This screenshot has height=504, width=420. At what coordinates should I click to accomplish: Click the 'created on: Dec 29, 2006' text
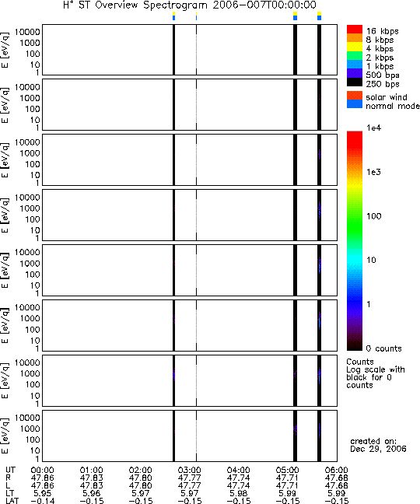(x=378, y=445)
